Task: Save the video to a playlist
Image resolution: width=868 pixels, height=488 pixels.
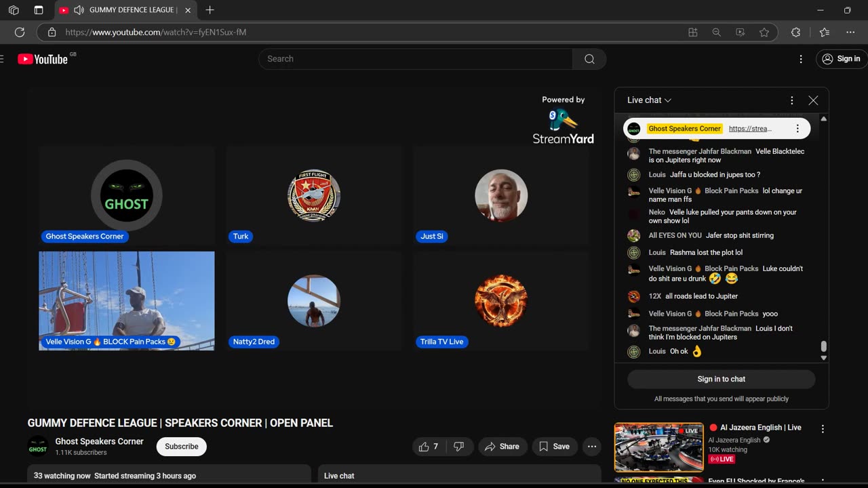Action: pyautogui.click(x=554, y=447)
